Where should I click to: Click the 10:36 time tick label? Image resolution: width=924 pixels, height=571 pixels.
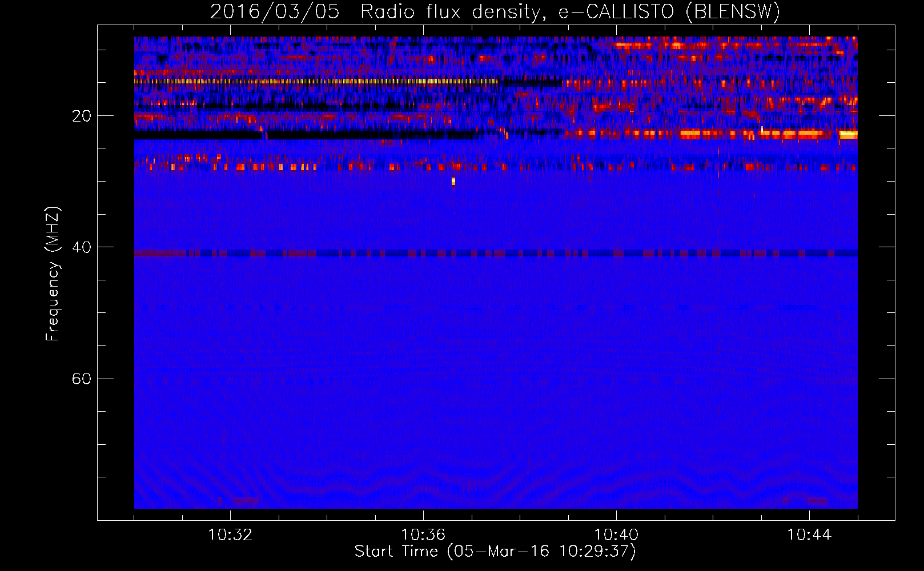pyautogui.click(x=423, y=535)
